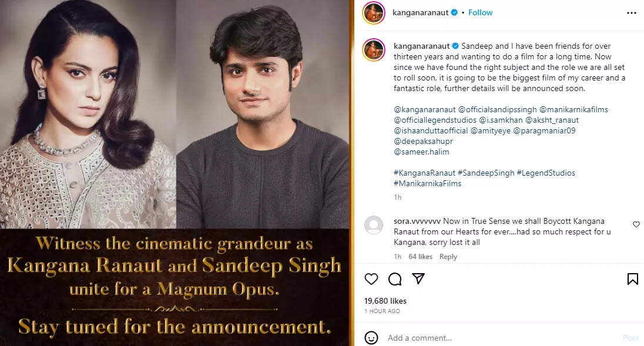Open caption profile avatar
The width and height of the screenshot is (644, 346).
pos(373,50)
